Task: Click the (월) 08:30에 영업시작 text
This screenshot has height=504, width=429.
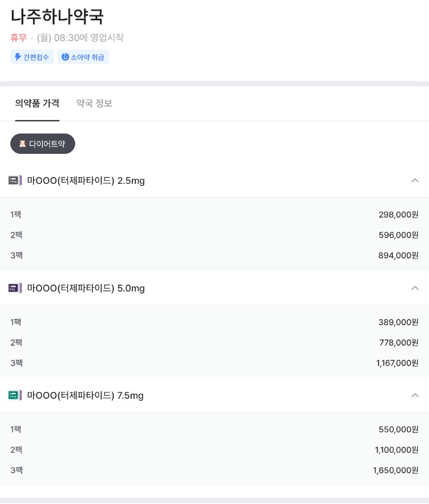Action: point(80,37)
